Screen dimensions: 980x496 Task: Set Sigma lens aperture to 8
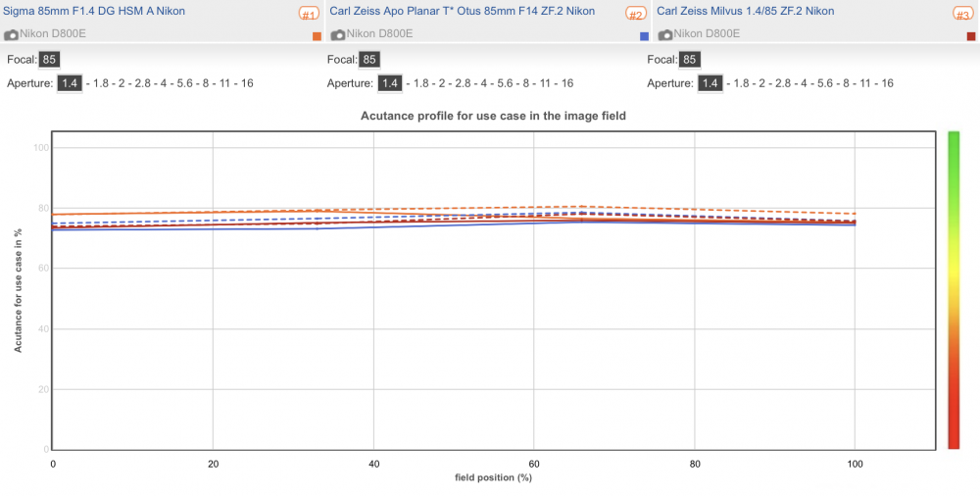(x=206, y=83)
